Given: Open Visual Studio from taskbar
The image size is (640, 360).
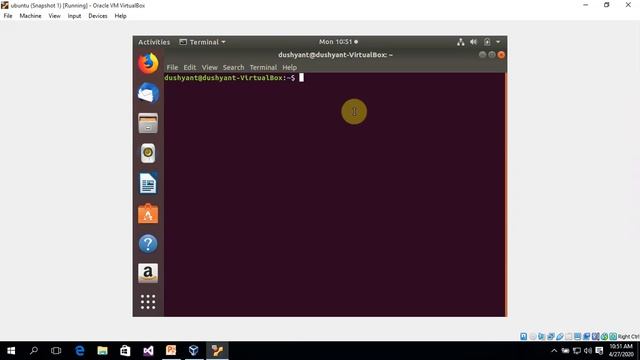Looking at the screenshot, I should pyautogui.click(x=148, y=351).
